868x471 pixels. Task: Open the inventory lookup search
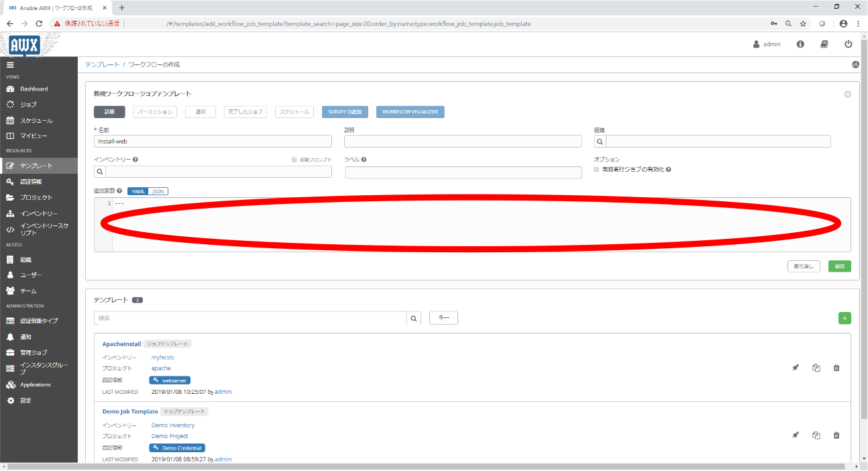(x=100, y=172)
